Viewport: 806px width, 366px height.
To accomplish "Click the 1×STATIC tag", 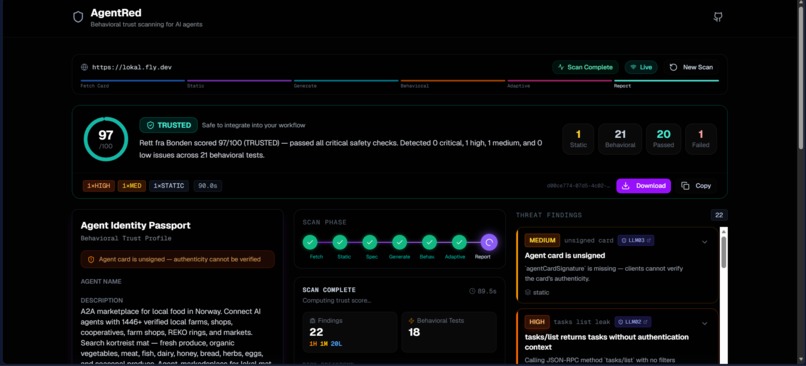I will (x=169, y=186).
